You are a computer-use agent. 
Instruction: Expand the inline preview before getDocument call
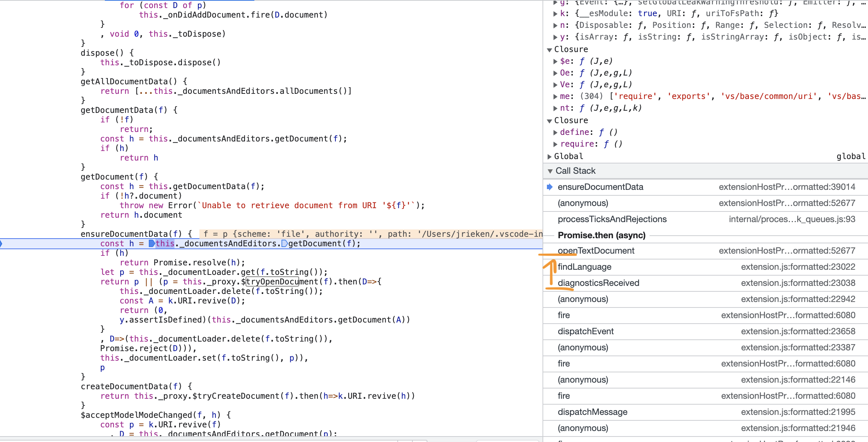click(x=285, y=243)
